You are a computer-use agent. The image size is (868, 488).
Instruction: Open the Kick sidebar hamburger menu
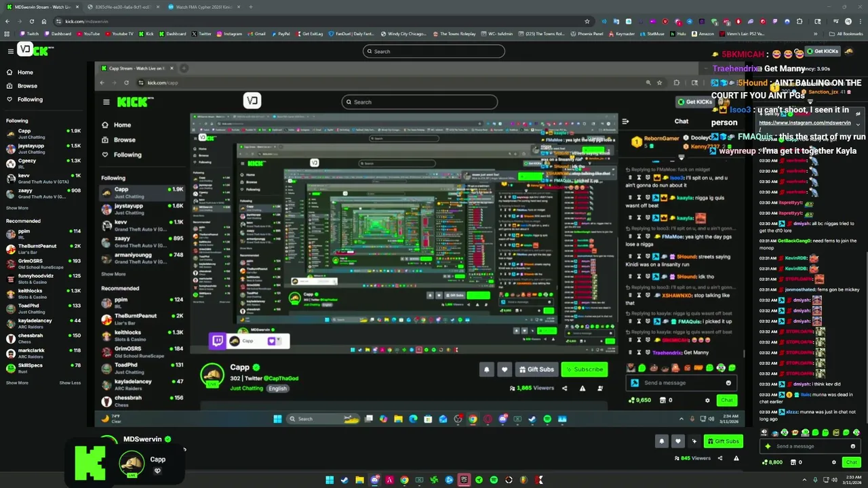coord(10,51)
